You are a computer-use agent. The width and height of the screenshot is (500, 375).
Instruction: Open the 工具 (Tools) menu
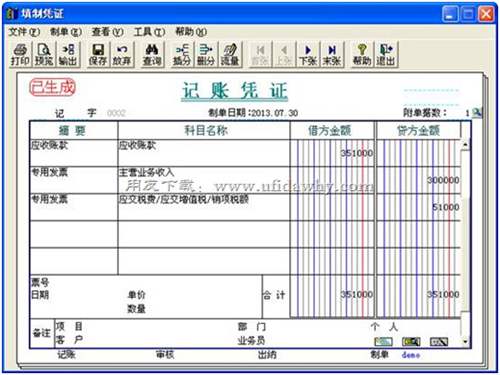coord(149,32)
